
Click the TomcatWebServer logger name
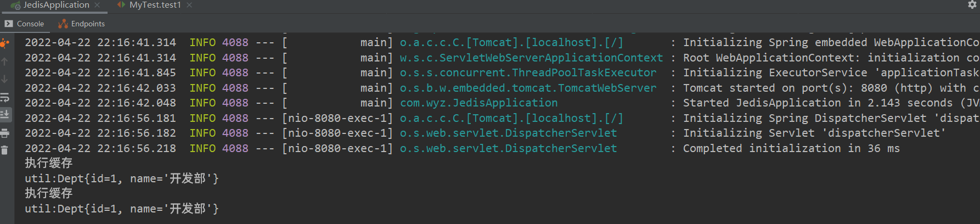click(x=528, y=88)
